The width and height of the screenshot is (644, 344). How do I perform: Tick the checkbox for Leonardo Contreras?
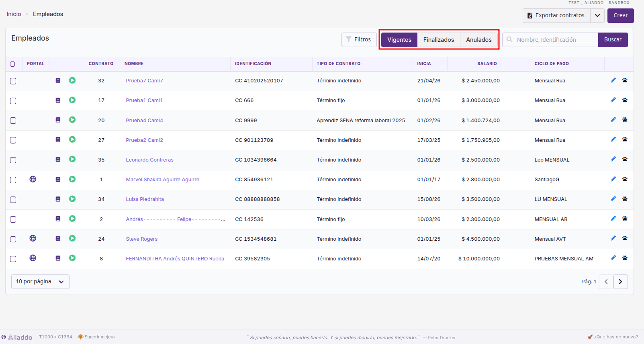(x=13, y=160)
